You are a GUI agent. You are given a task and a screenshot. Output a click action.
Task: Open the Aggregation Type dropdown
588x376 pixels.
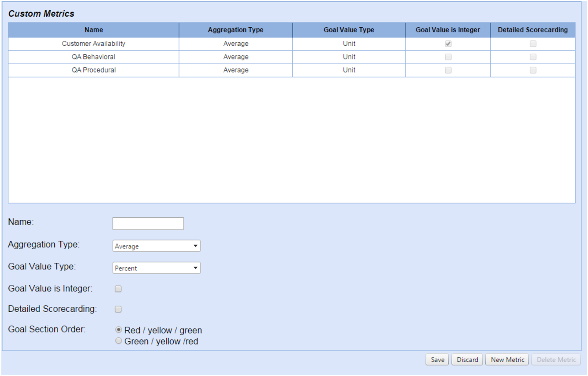pos(156,246)
